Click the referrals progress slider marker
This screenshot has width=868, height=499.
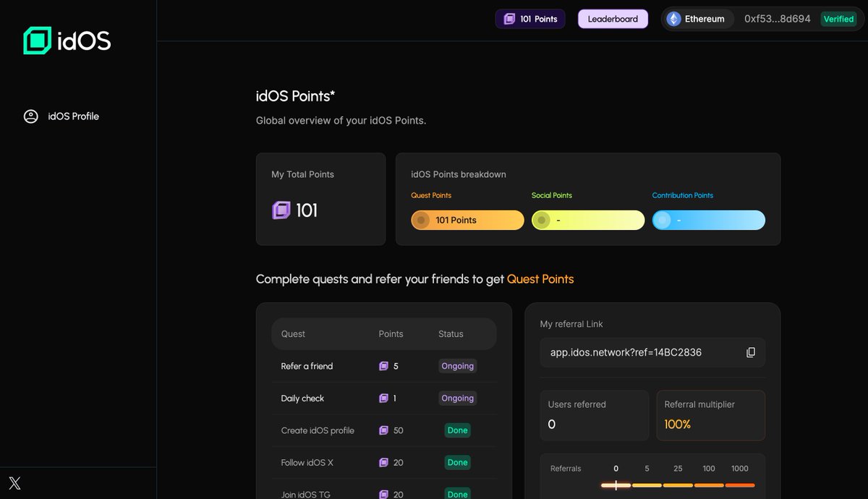pyautogui.click(x=616, y=485)
